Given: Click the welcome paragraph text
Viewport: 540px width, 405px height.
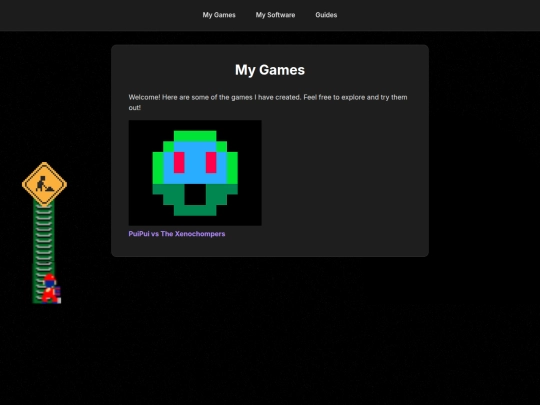Looking at the screenshot, I should coord(268,102).
